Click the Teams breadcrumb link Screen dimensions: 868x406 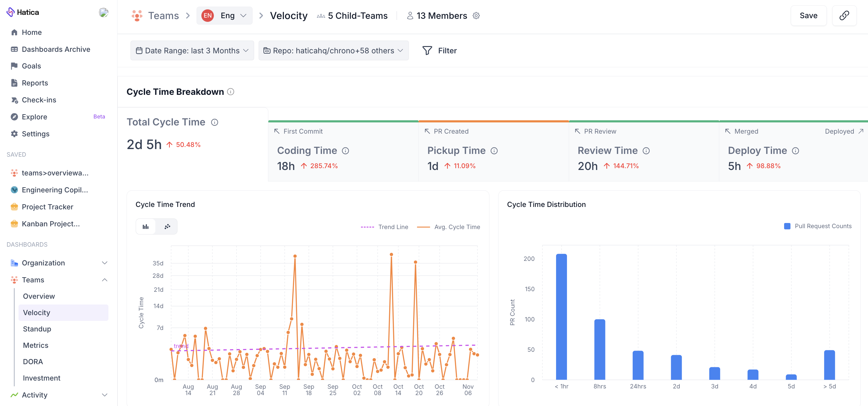pos(164,15)
